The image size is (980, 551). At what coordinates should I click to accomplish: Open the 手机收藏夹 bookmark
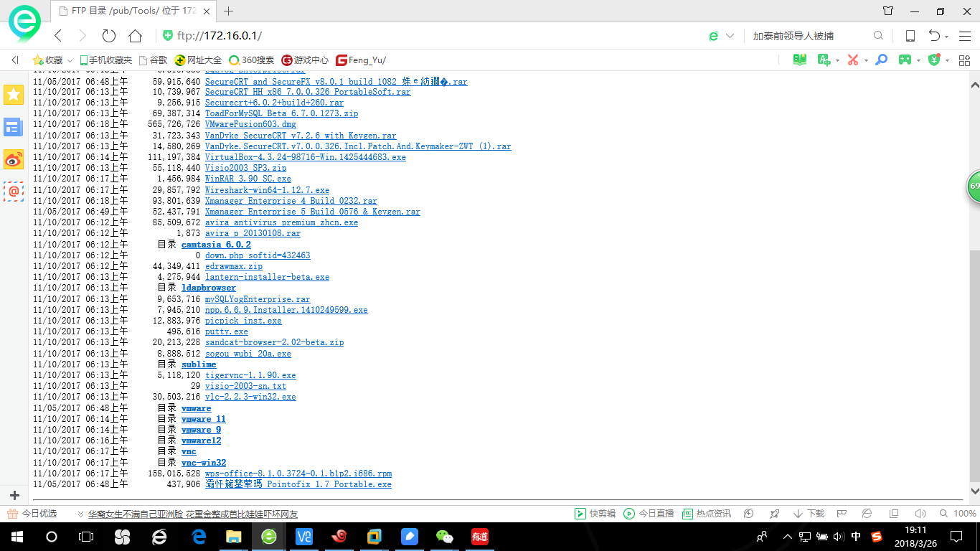[x=105, y=60]
